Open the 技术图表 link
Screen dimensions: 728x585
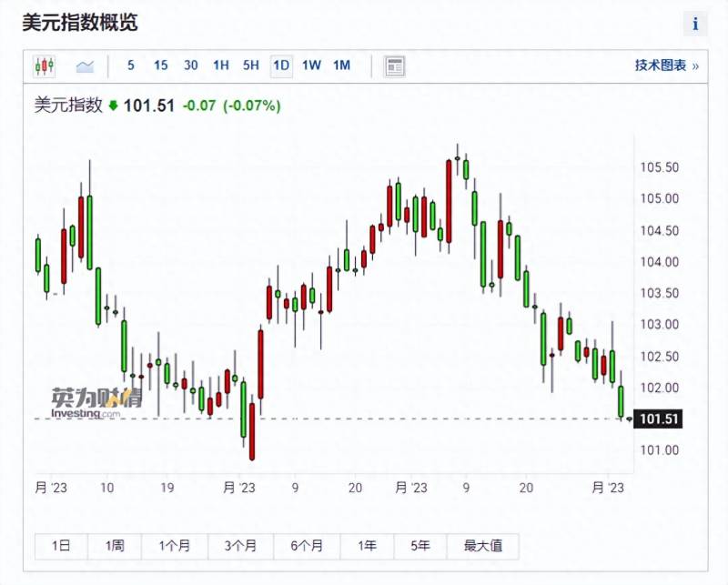click(x=667, y=66)
